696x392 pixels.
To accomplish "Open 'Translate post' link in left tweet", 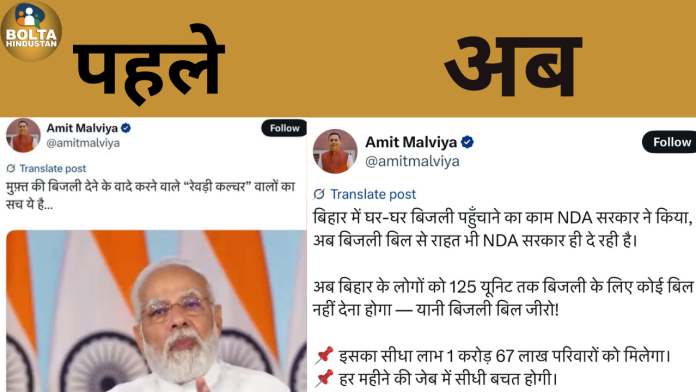I will 53,168.
